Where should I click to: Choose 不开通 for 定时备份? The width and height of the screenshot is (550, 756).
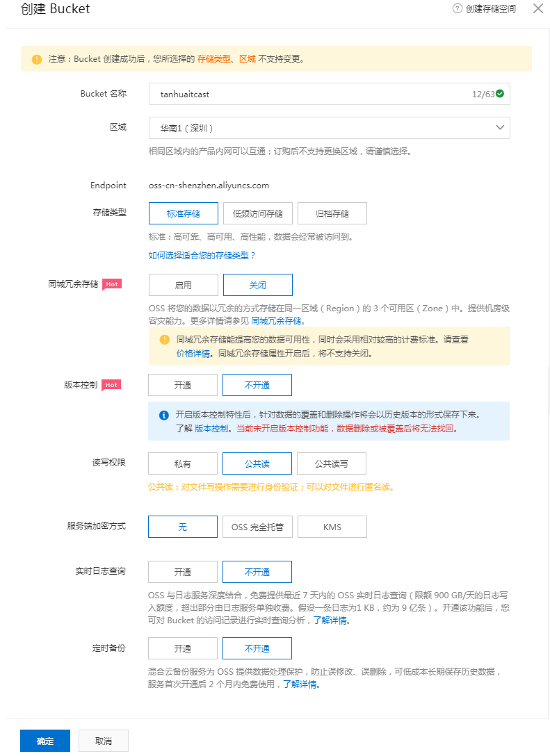tap(257, 648)
